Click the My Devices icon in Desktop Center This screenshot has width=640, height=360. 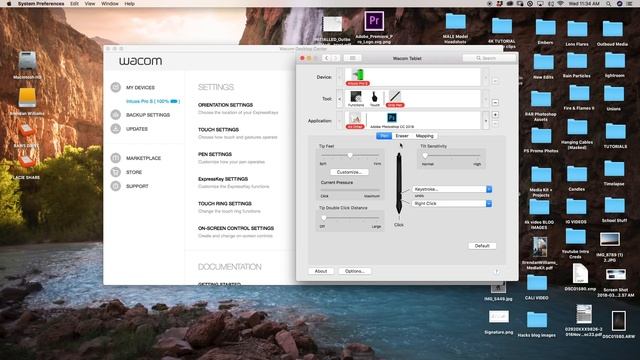tap(116, 87)
